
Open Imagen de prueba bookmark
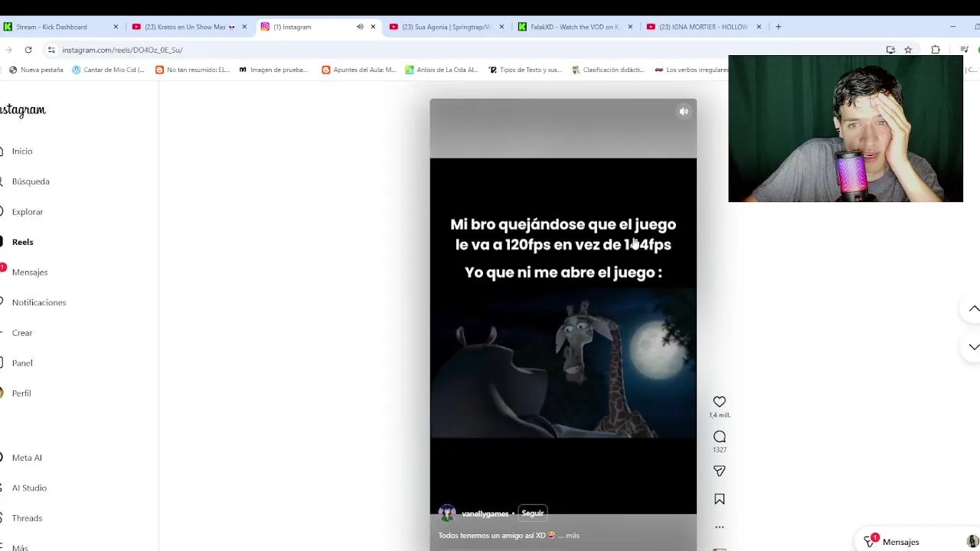click(273, 70)
